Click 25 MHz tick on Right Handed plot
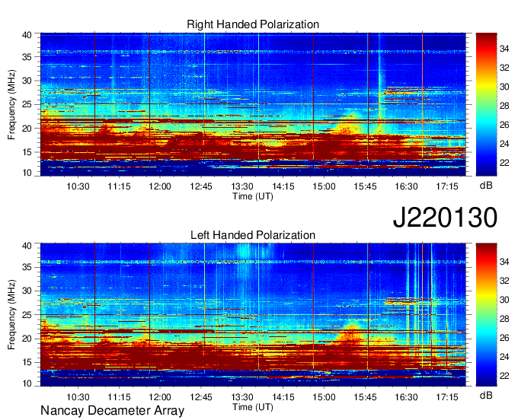Viewport: 518px width, 420px height. (27, 105)
